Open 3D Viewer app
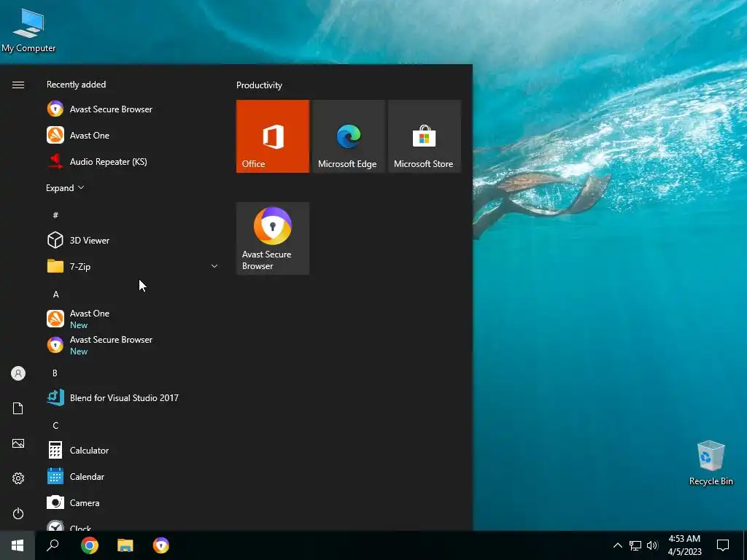 pos(132,240)
